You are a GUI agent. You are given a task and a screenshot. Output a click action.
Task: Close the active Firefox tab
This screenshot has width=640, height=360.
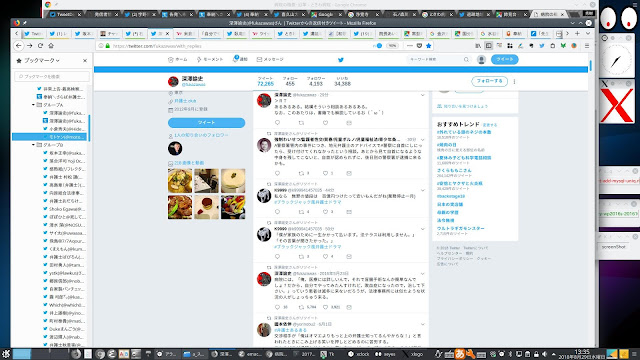(x=167, y=33)
